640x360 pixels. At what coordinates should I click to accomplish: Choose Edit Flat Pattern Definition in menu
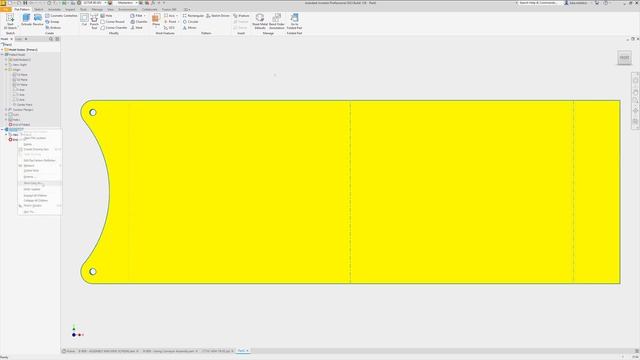click(x=39, y=160)
